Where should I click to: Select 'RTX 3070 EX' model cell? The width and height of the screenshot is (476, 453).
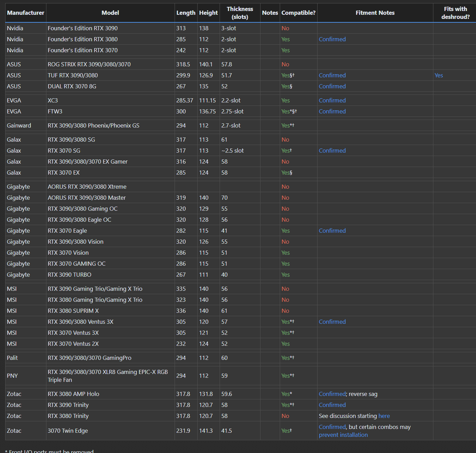click(x=110, y=173)
